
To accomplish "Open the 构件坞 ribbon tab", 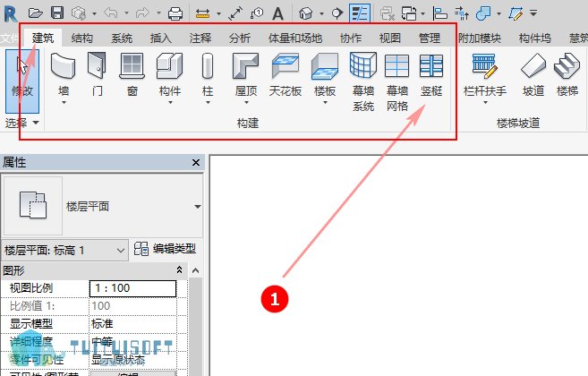I will (535, 38).
